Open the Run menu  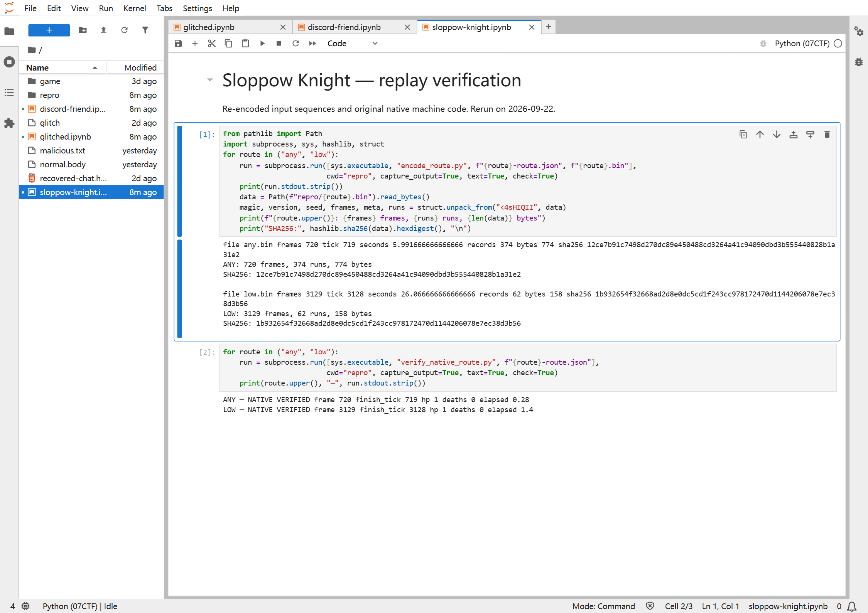(106, 8)
